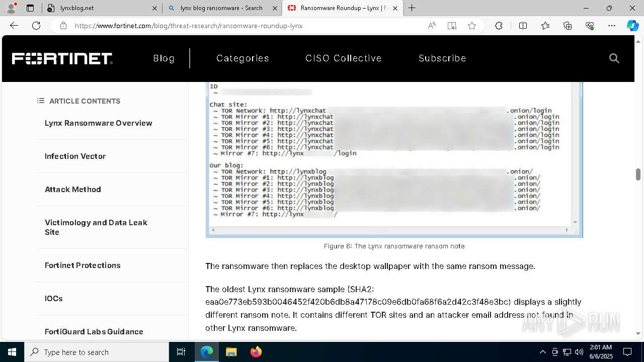Open the Subscribe link

pyautogui.click(x=442, y=58)
